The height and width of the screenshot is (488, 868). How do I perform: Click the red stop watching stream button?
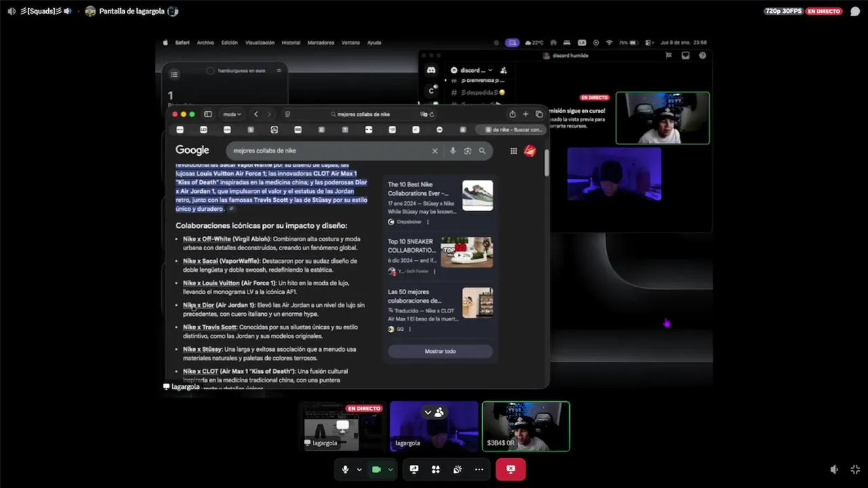pyautogui.click(x=511, y=469)
